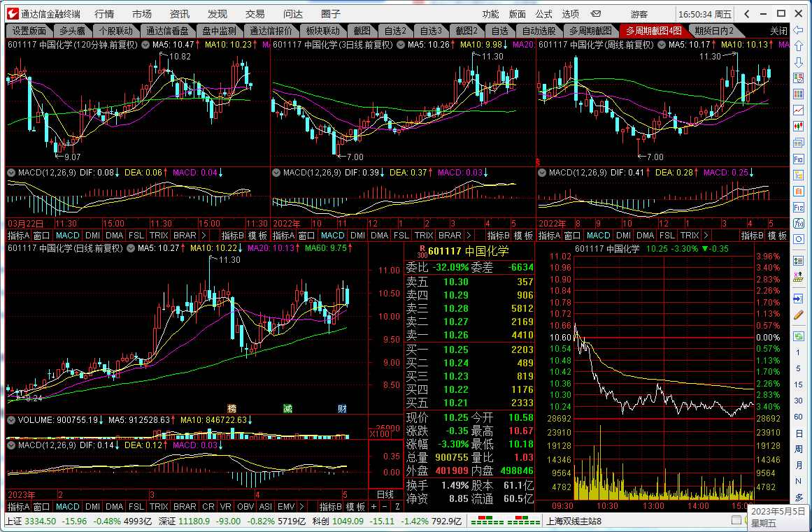Click the blue back arrow in right sidebar
This screenshot has height=532, width=812.
pyautogui.click(x=798, y=29)
